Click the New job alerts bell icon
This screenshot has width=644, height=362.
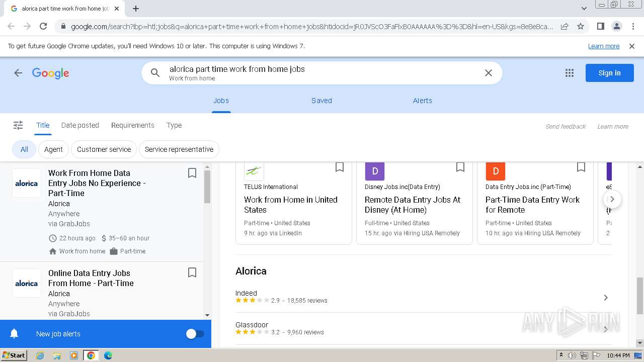[15, 334]
